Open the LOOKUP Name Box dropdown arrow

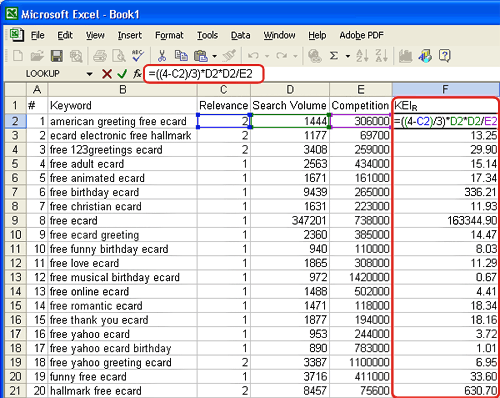(89, 74)
